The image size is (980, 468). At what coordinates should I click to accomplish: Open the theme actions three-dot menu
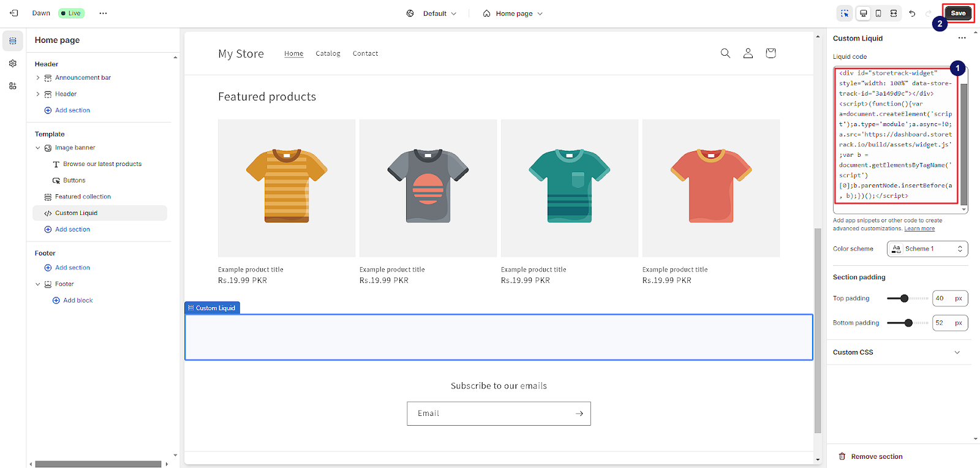pyautogui.click(x=103, y=13)
